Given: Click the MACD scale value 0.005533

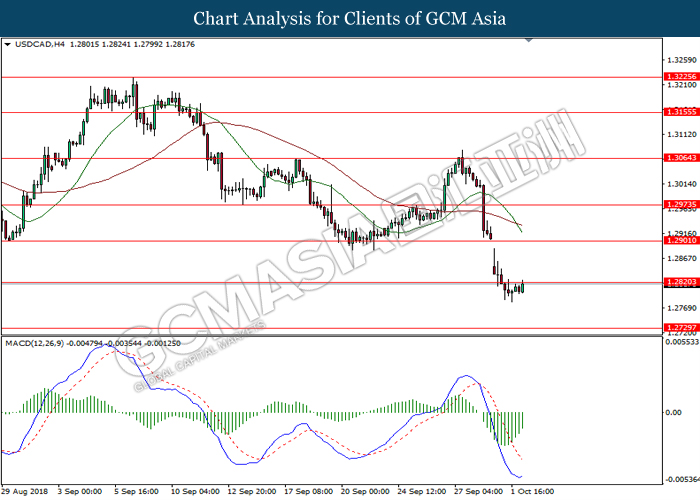Looking at the screenshot, I should pos(682,342).
